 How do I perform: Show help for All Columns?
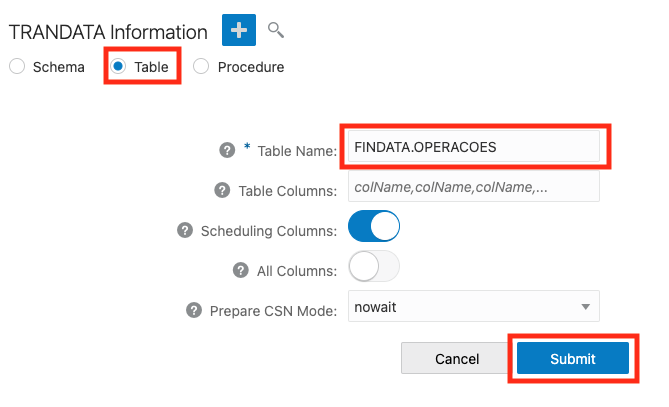pos(241,270)
